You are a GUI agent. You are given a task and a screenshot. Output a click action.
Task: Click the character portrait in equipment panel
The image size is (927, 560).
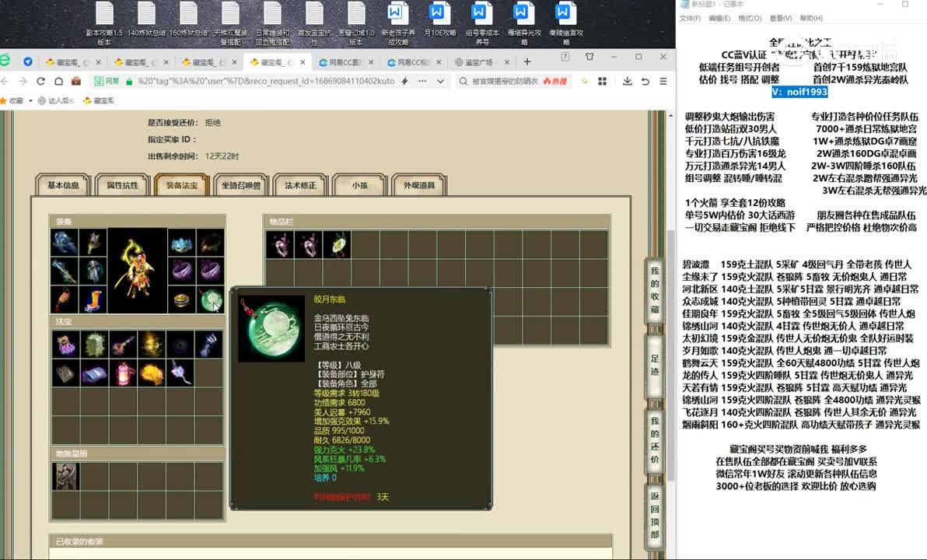click(137, 271)
